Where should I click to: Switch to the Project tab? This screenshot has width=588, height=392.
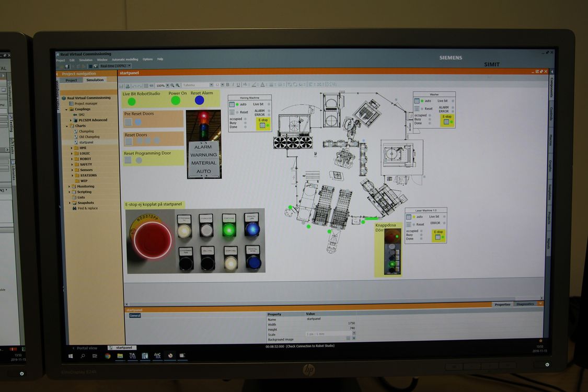click(71, 80)
